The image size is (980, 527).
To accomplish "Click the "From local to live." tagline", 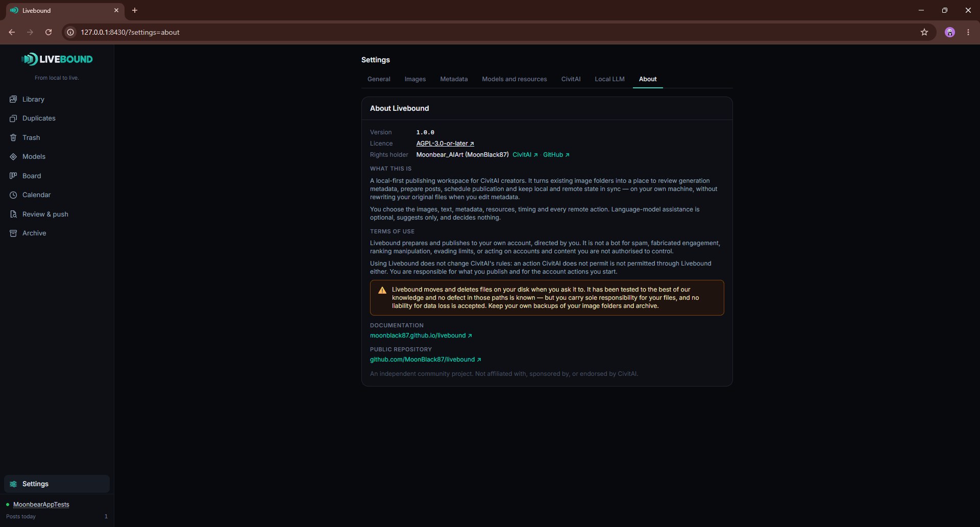I will pyautogui.click(x=57, y=78).
